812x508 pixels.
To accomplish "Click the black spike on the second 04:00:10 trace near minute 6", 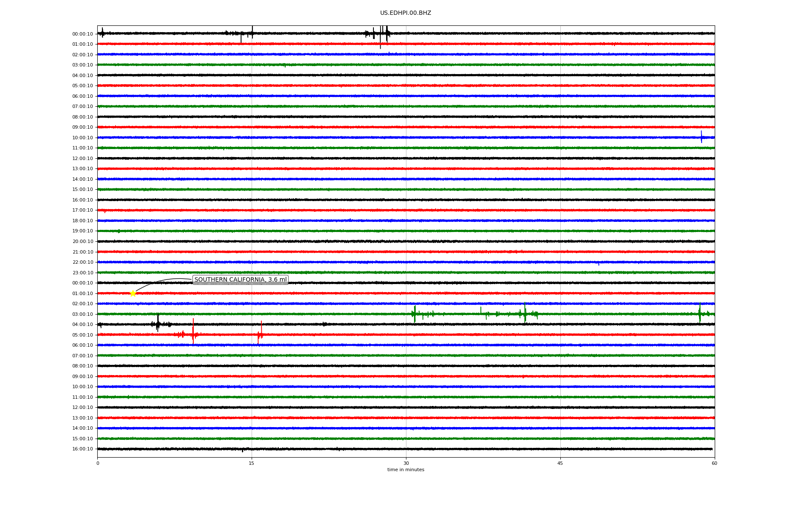I will click(158, 323).
